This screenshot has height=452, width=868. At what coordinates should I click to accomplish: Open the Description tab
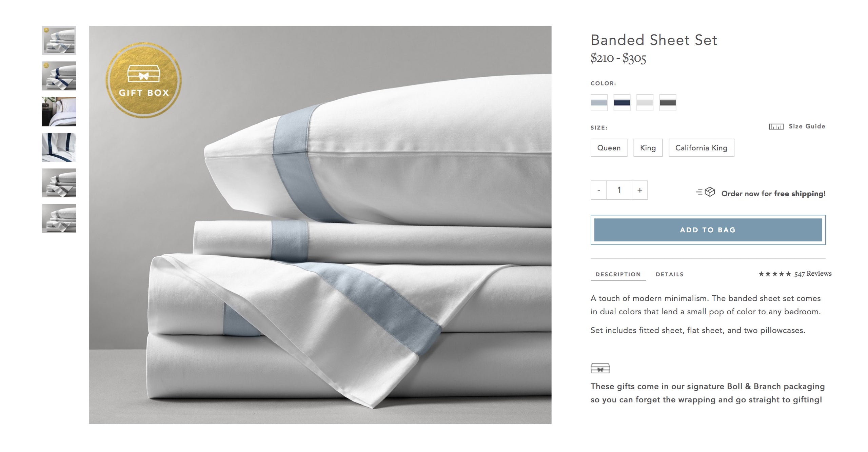pos(618,274)
